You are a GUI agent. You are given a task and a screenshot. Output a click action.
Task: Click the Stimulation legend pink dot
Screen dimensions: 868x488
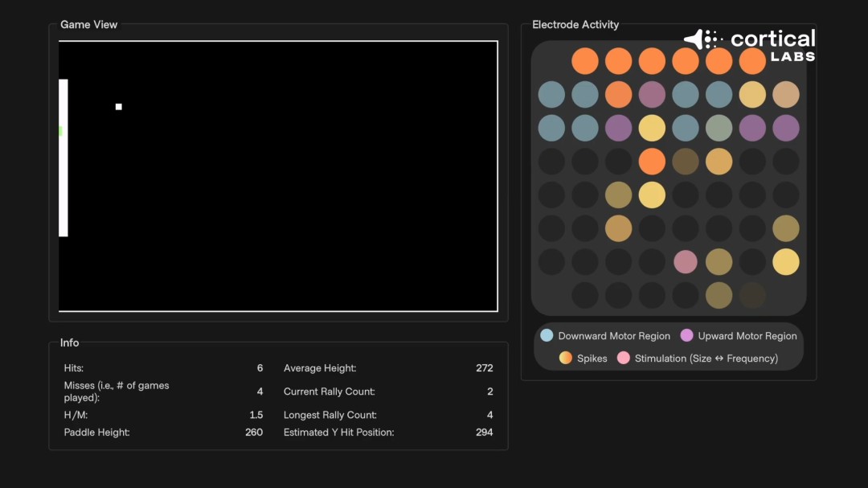point(624,358)
